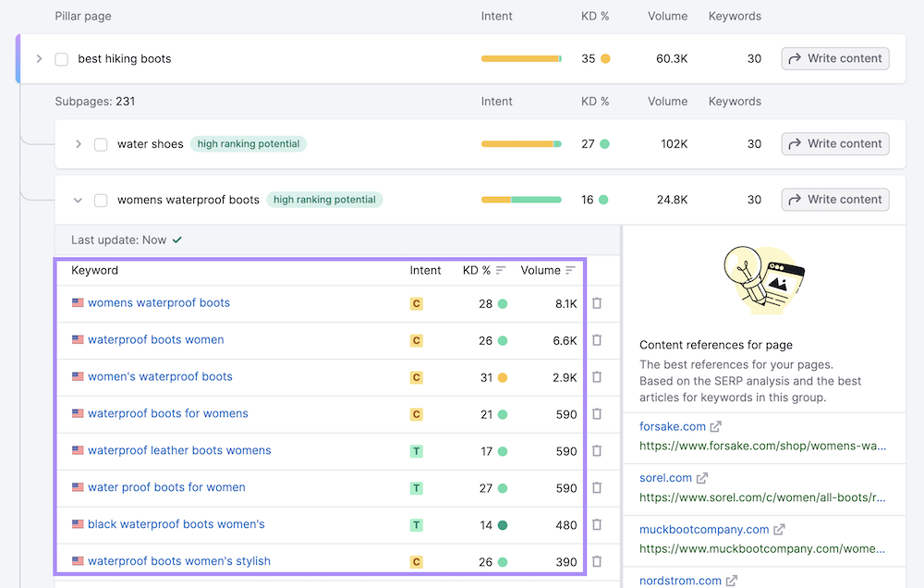
Task: Click 'high ranking potential' tag on womens waterproof boots
Action: pos(324,200)
